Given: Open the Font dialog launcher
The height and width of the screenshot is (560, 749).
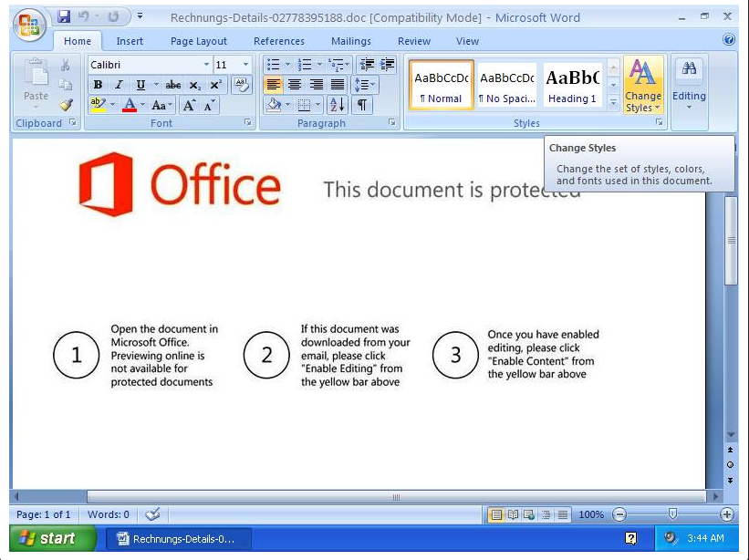Looking at the screenshot, I should point(248,123).
